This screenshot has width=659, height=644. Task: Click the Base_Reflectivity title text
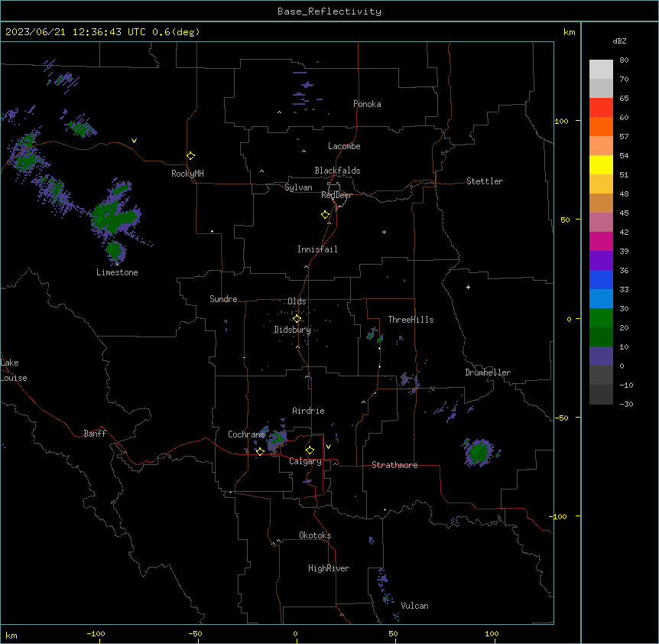329,11
